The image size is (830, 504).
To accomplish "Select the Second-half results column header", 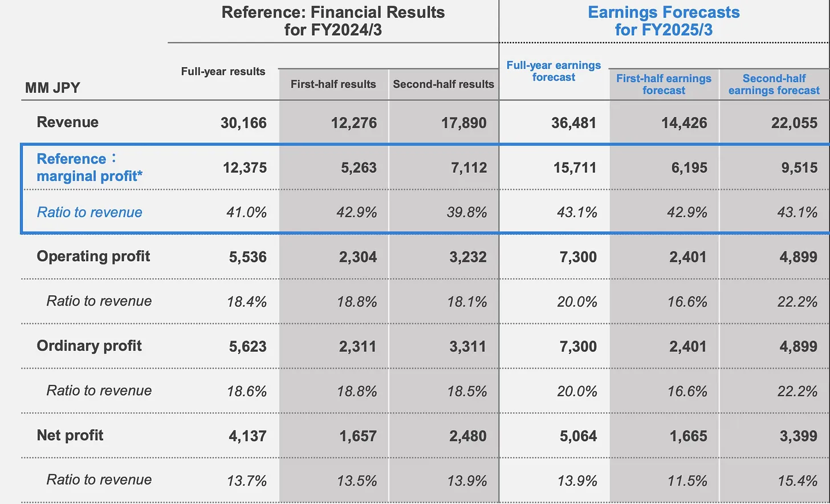I will tap(444, 84).
